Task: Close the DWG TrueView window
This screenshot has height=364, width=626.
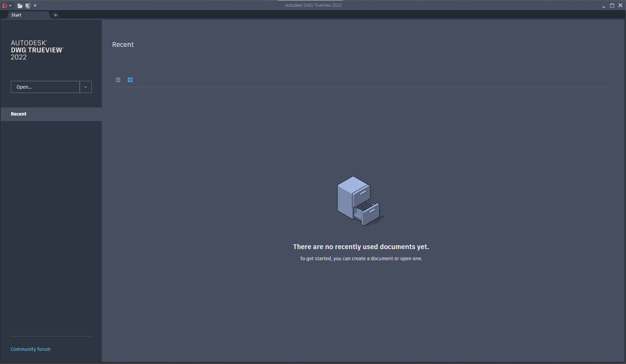Action: 621,6
